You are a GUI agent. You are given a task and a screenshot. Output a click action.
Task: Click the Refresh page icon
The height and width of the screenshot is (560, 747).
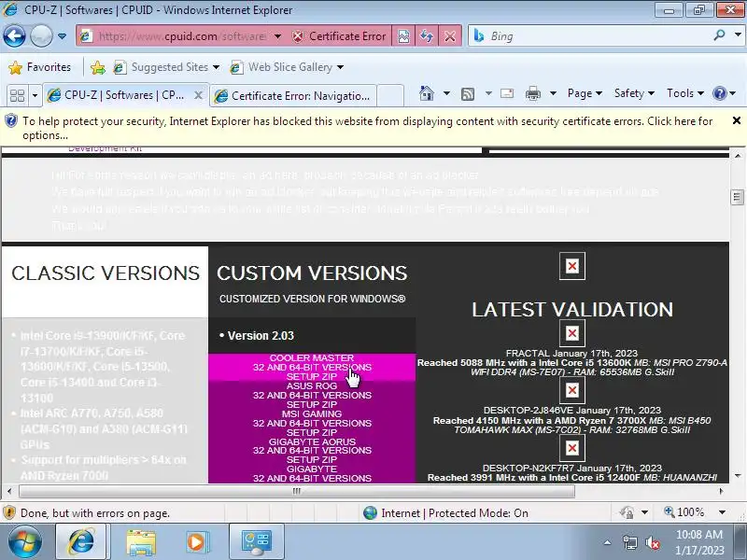[x=427, y=36]
